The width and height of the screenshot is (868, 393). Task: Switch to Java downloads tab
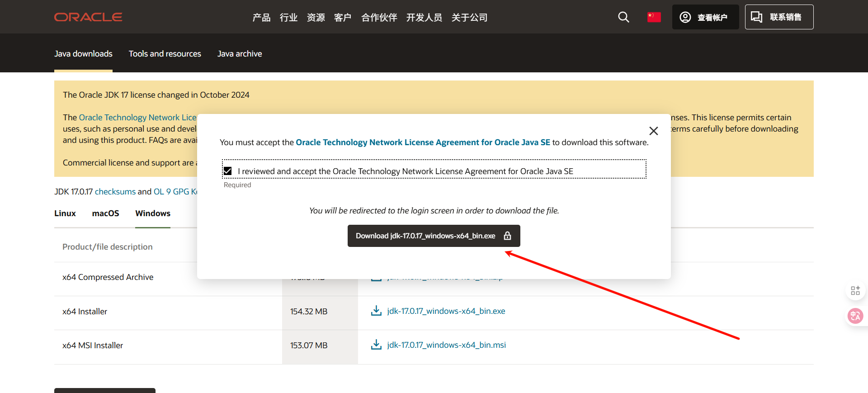tap(83, 54)
